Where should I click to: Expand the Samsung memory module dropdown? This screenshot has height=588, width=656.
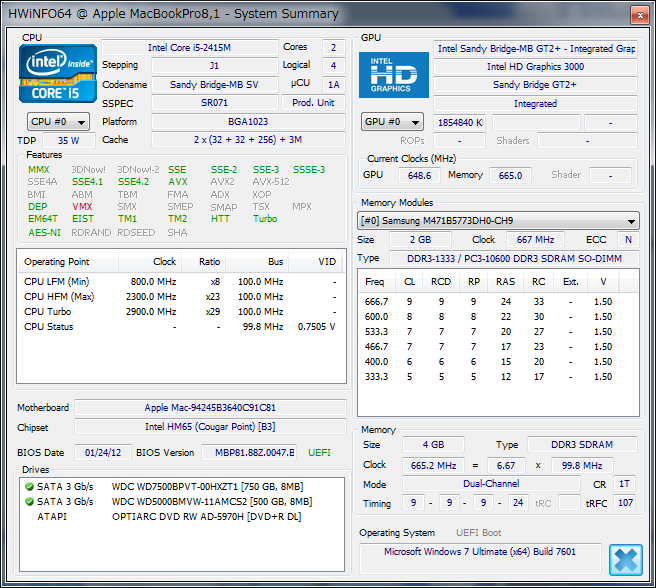pos(498,221)
